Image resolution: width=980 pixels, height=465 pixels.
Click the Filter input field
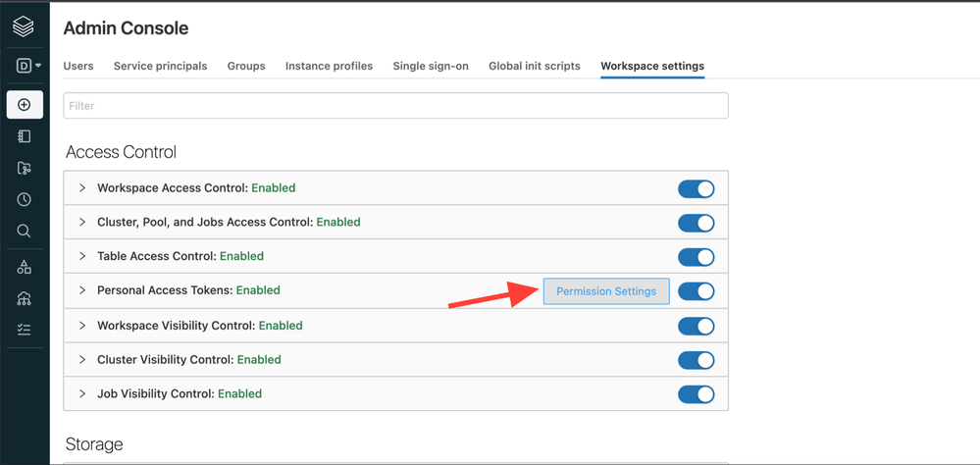[x=395, y=106]
